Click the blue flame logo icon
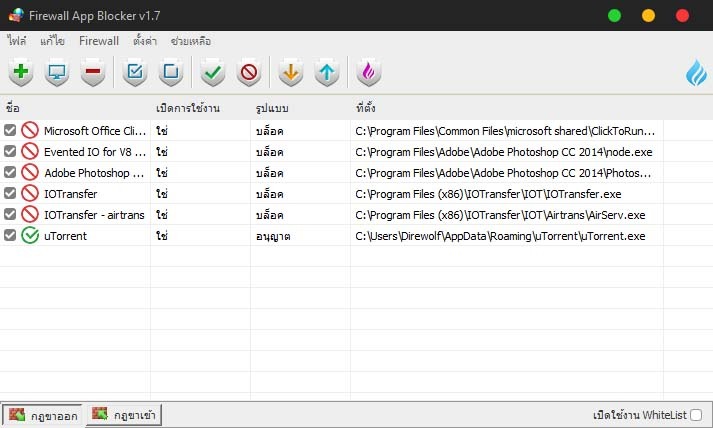This screenshot has height=428, width=713. click(x=696, y=73)
